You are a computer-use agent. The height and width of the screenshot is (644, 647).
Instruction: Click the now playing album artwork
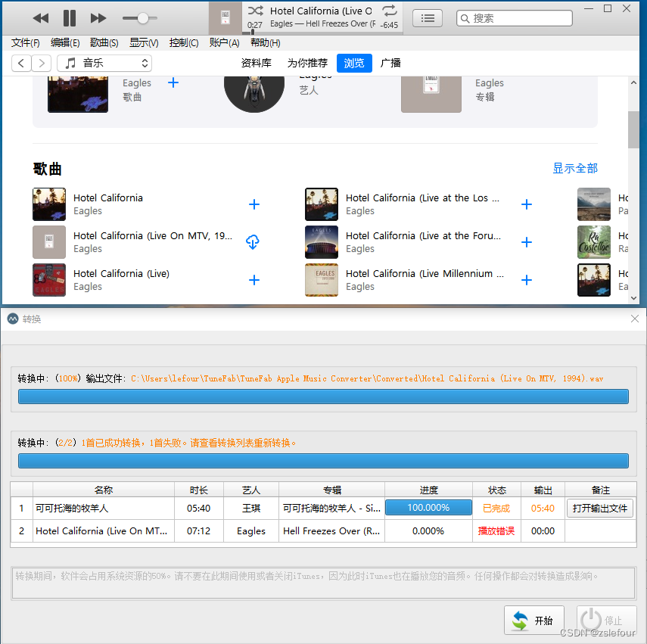226,18
